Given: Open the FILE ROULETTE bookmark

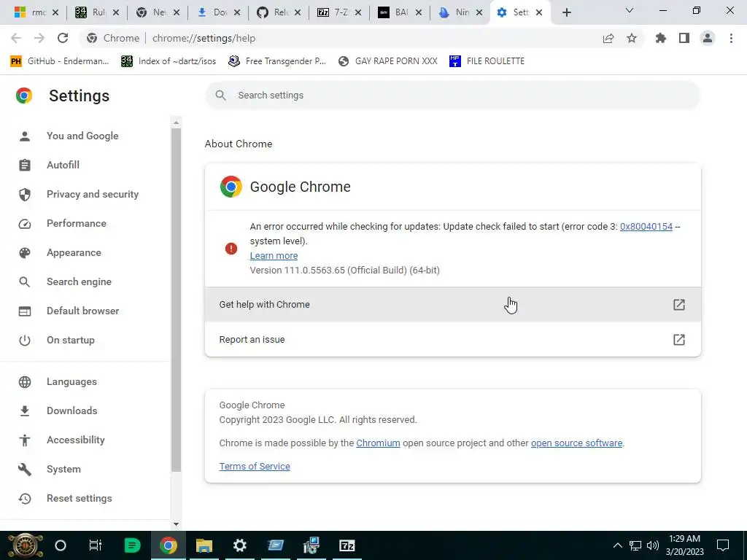Looking at the screenshot, I should tap(487, 61).
